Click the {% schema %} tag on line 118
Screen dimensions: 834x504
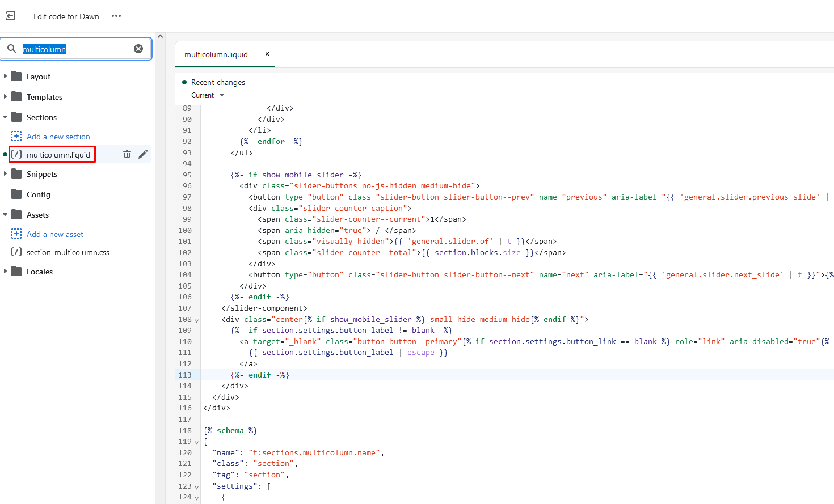(230, 430)
